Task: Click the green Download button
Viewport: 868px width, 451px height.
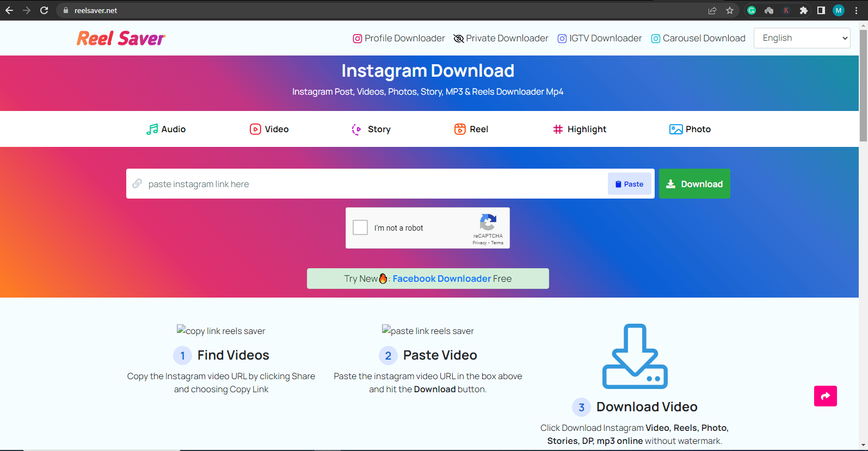Action: [694, 184]
